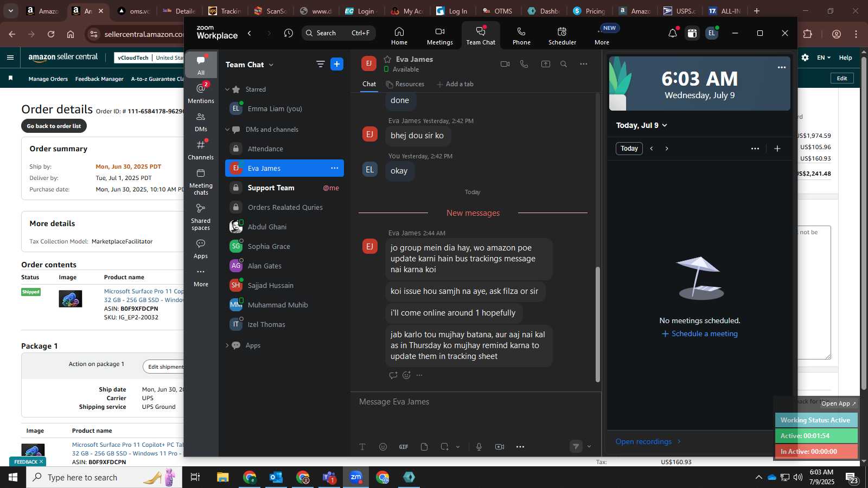The width and height of the screenshot is (868, 488).
Task: Open the Home tab in Zoom
Action: 399,36
